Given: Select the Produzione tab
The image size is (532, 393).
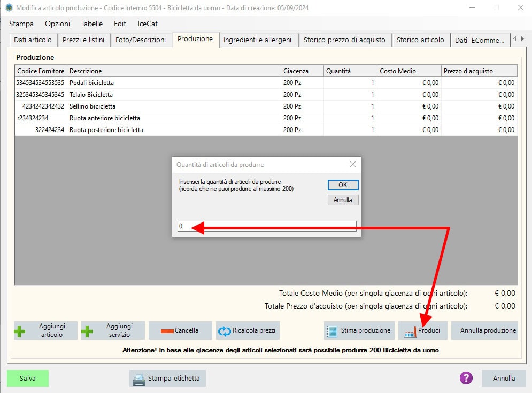Looking at the screenshot, I should click(x=195, y=39).
